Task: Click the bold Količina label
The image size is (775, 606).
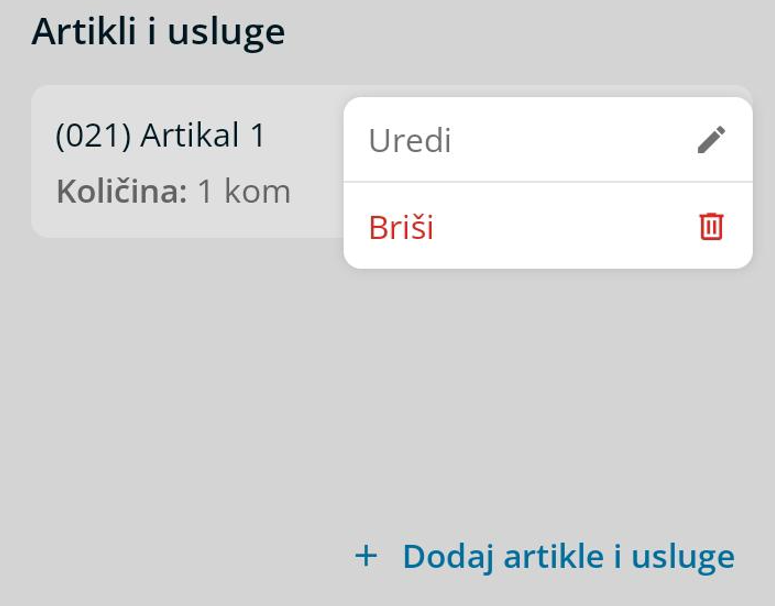Action: coord(122,190)
